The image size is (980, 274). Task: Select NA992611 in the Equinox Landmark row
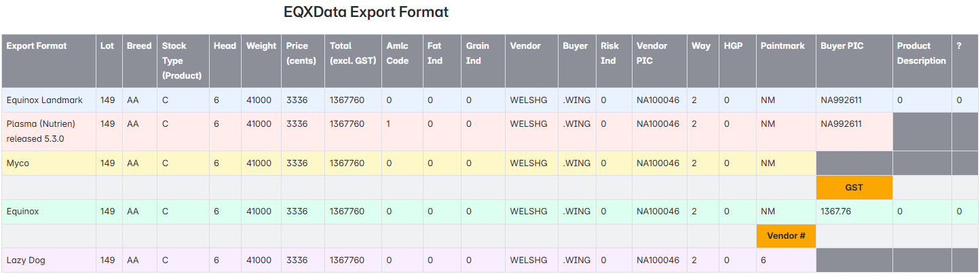pyautogui.click(x=841, y=100)
